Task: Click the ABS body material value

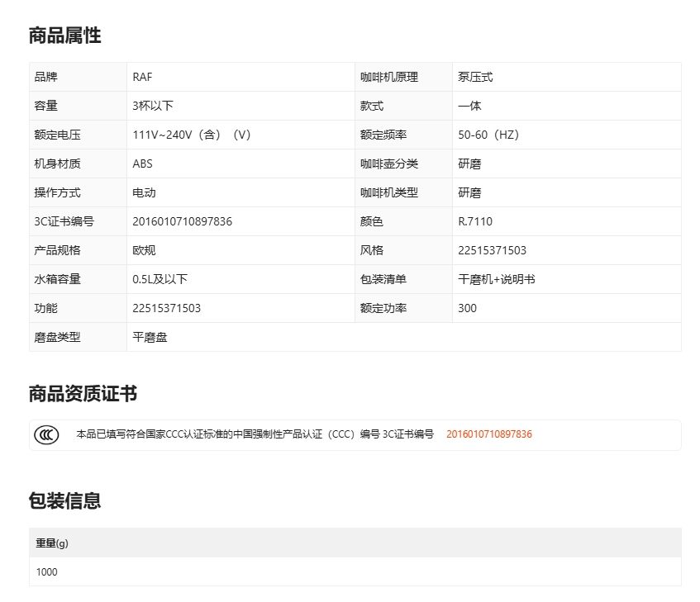Action: [142, 164]
